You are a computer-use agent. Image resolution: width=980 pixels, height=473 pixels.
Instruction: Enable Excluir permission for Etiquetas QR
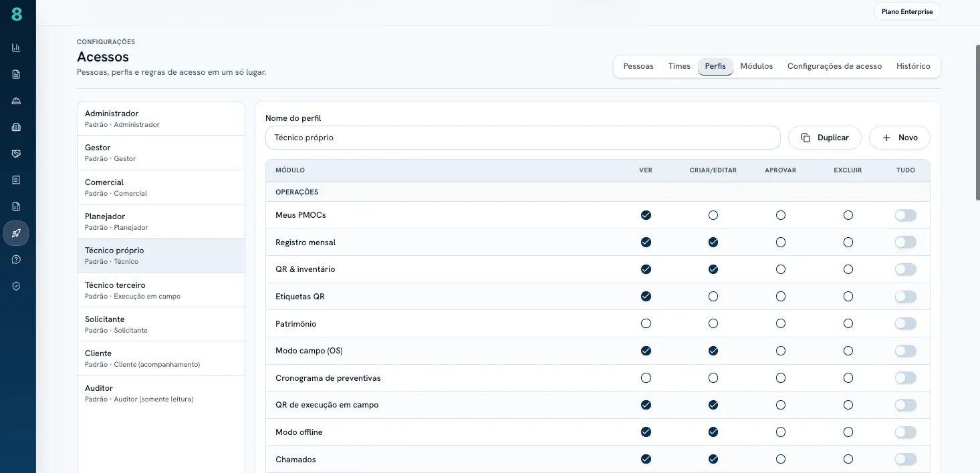(x=848, y=296)
